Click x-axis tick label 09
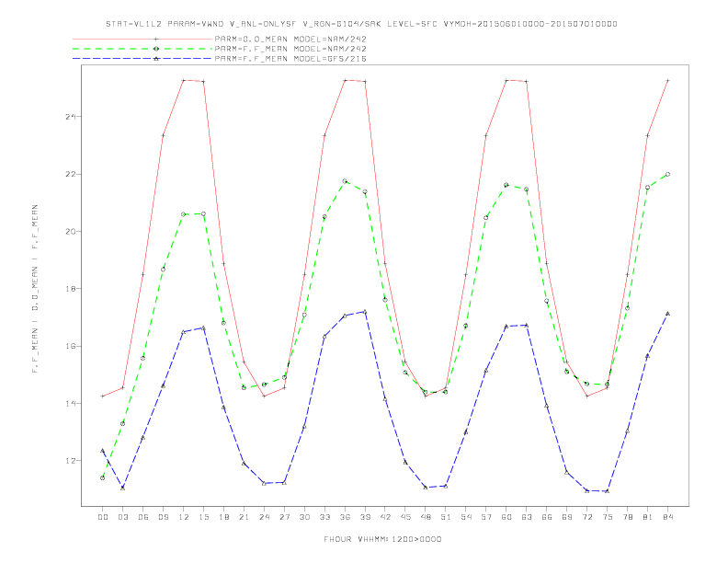The height and width of the screenshot is (563, 728). 163,517
